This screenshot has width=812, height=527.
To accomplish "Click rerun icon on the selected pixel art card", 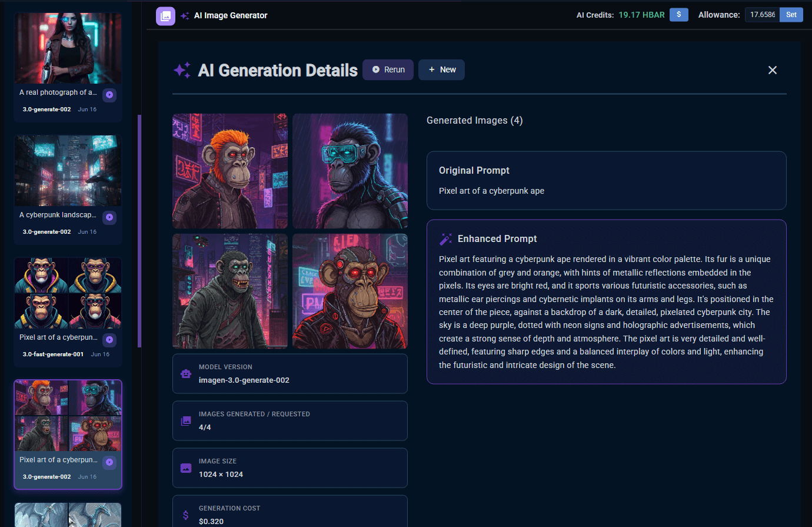I will (x=109, y=462).
